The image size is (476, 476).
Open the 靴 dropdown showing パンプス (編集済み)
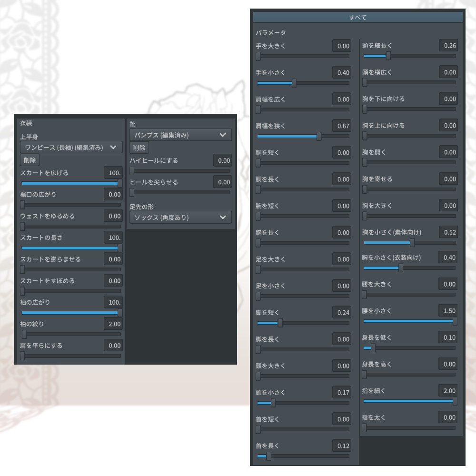pyautogui.click(x=180, y=135)
